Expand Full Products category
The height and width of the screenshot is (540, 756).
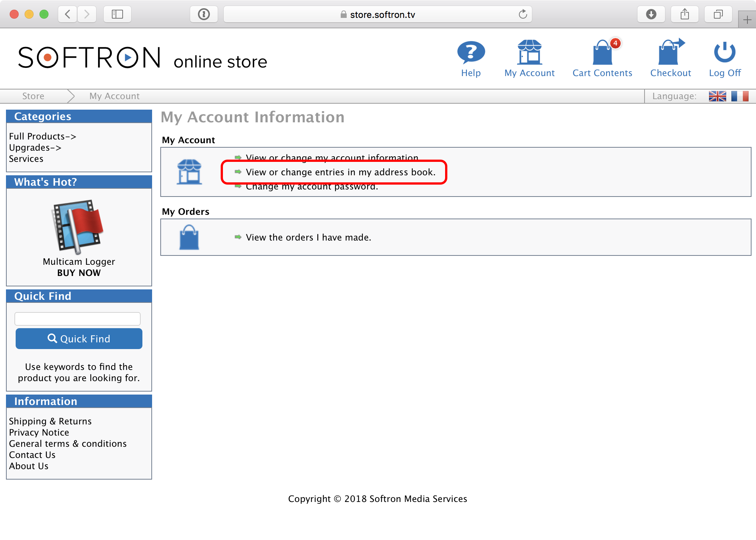point(42,136)
